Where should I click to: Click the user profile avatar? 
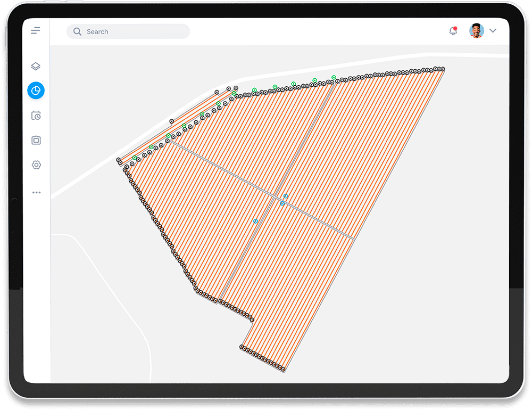476,31
